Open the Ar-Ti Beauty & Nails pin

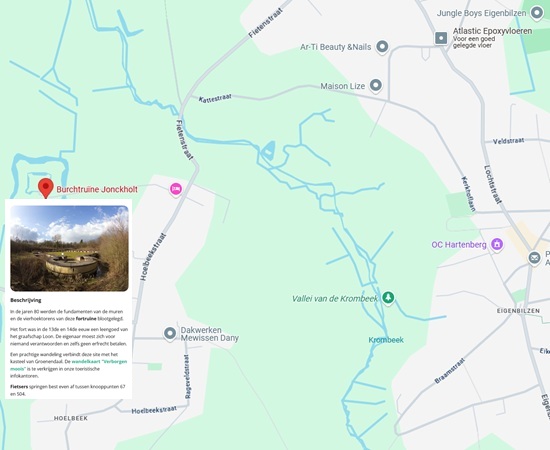coord(382,47)
